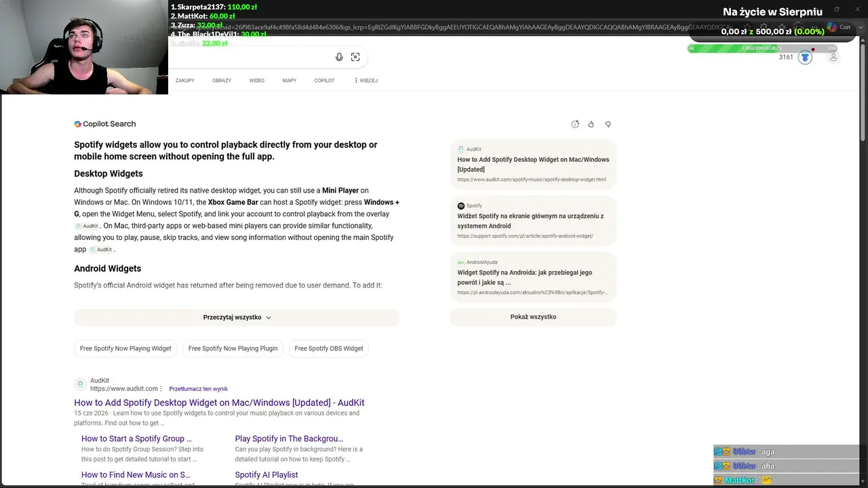Like the Copilot answer with thumbs up

tap(591, 124)
